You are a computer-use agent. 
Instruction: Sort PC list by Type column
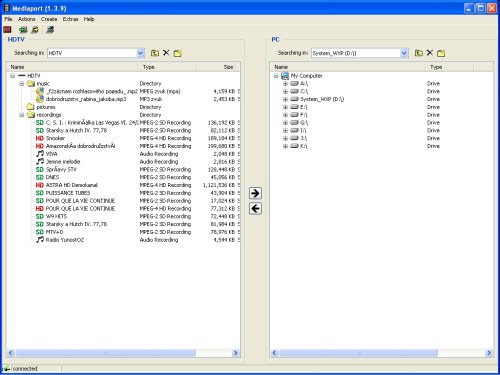450,67
